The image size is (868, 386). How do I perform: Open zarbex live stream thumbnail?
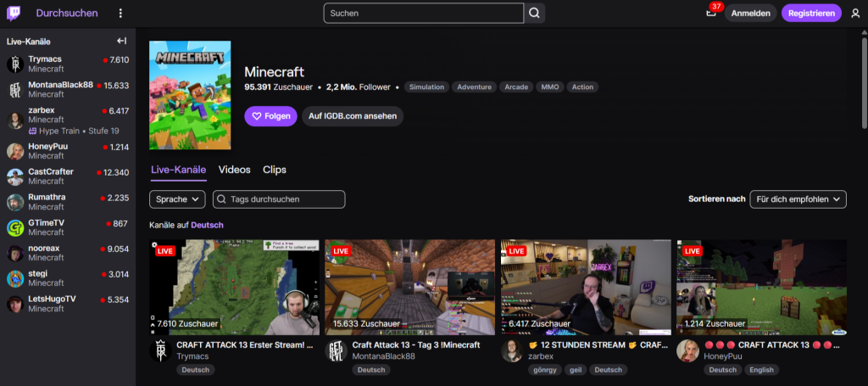(587, 288)
